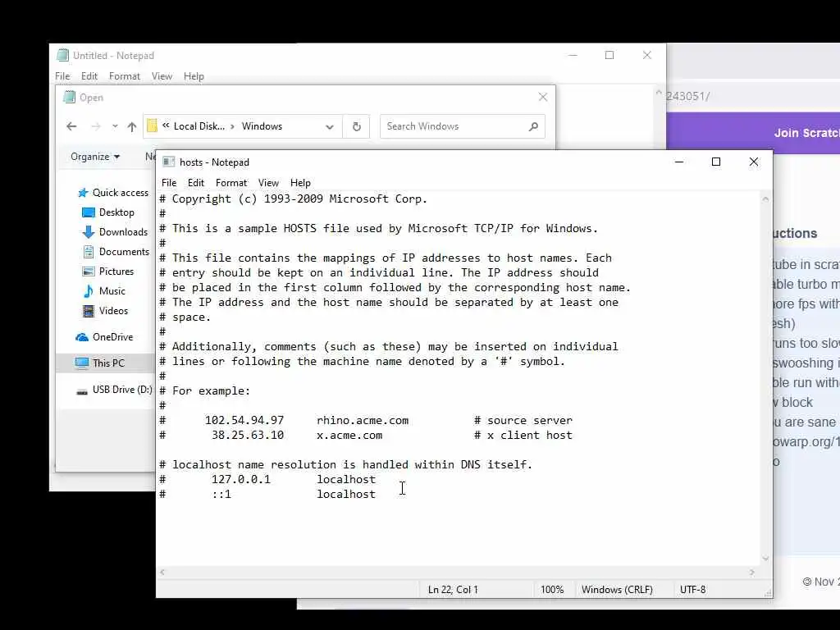Close the Open dialog
This screenshot has width=840, height=630.
click(x=543, y=97)
